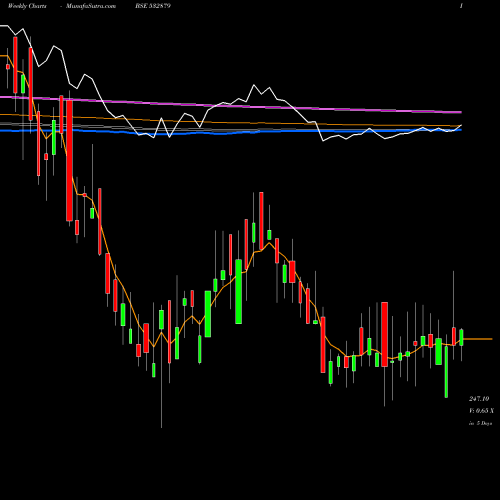500x500 pixels.
Task: Click the tallest red candlestick near the chart's left side
Action: (x=69, y=160)
